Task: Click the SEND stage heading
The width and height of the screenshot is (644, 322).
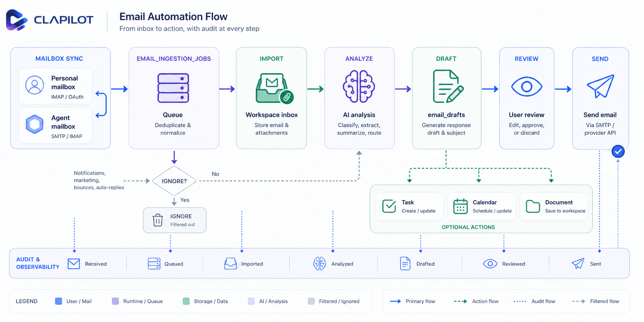Action: (600, 58)
